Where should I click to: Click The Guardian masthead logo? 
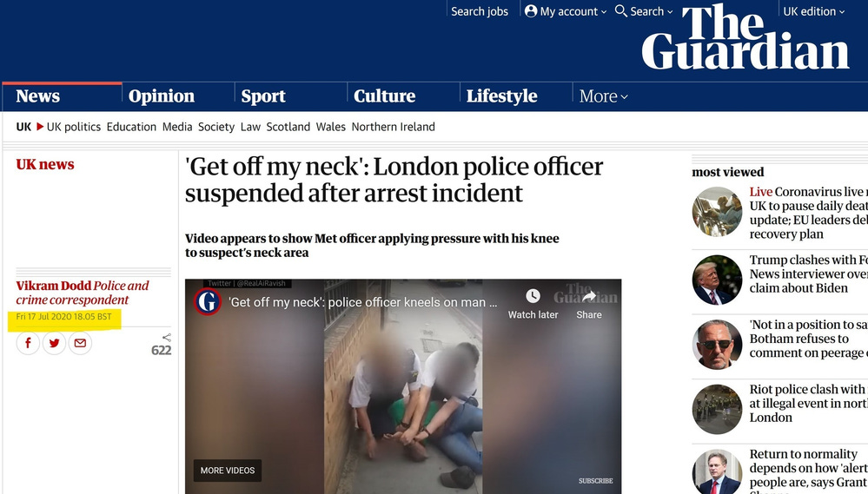[745, 37]
